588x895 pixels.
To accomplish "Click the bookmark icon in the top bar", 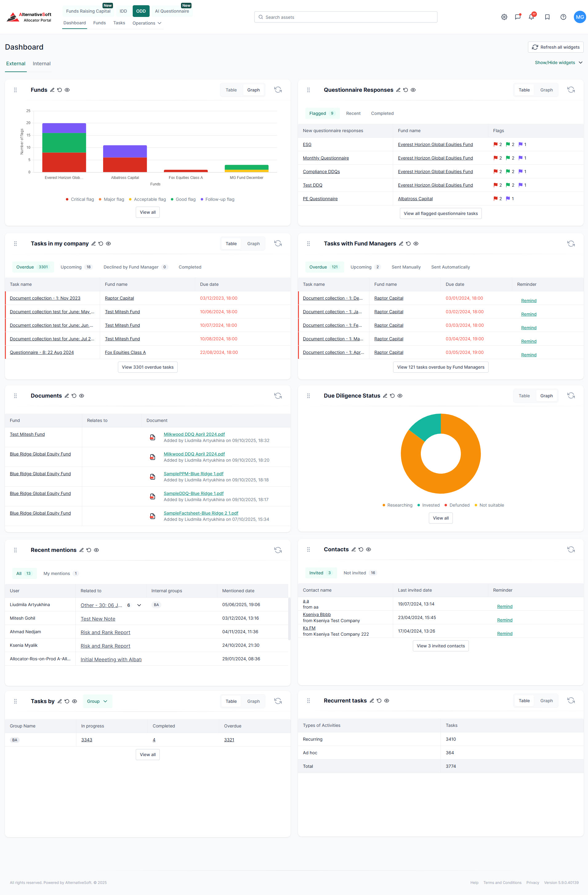I will tap(547, 17).
